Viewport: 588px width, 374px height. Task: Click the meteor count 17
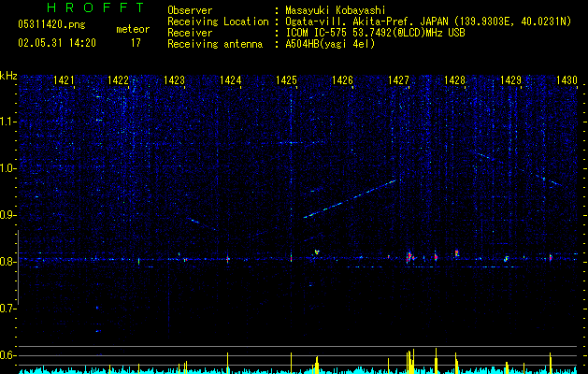tap(136, 43)
